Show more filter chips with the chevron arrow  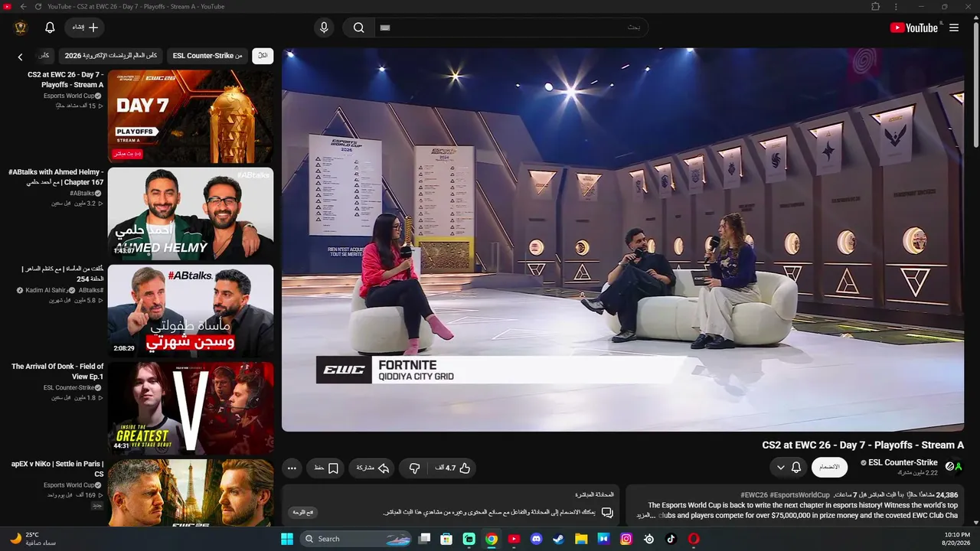[x=21, y=57]
